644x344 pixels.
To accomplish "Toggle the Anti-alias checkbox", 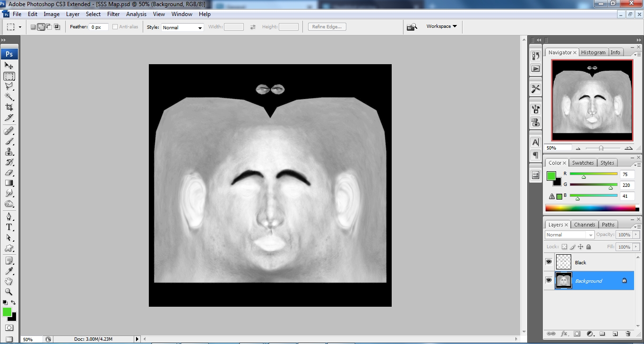I will (115, 27).
